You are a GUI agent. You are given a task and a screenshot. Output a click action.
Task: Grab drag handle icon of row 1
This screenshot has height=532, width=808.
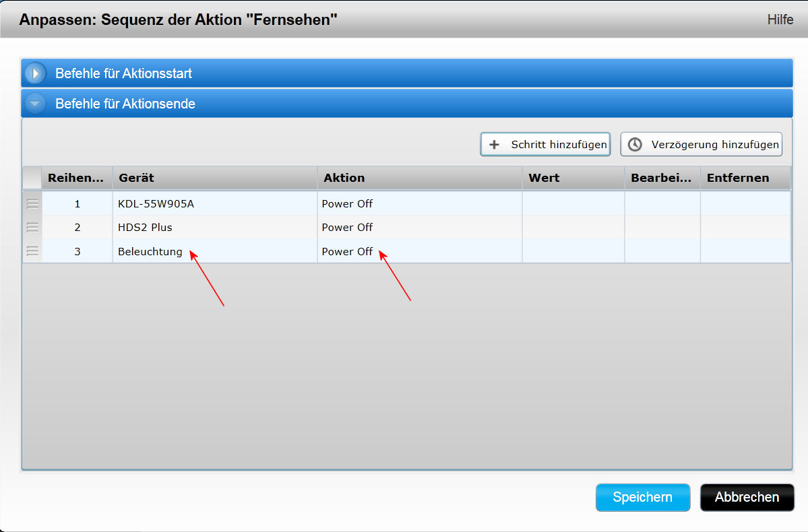32,203
